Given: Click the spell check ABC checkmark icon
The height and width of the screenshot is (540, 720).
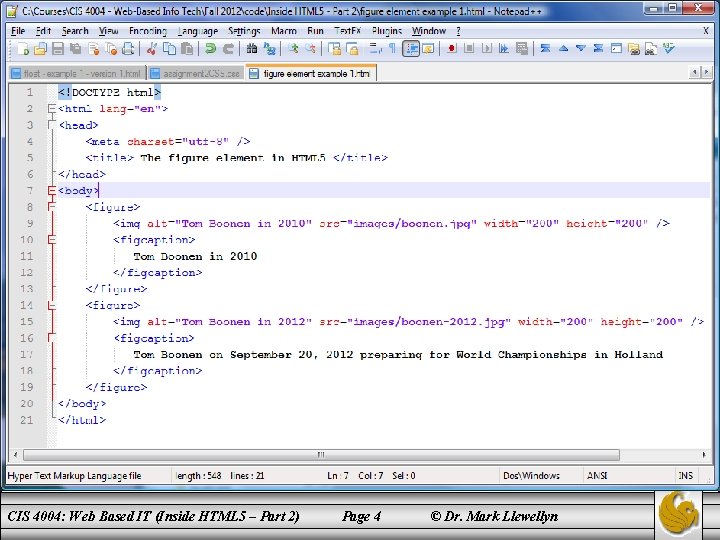Looking at the screenshot, I should click(669, 48).
